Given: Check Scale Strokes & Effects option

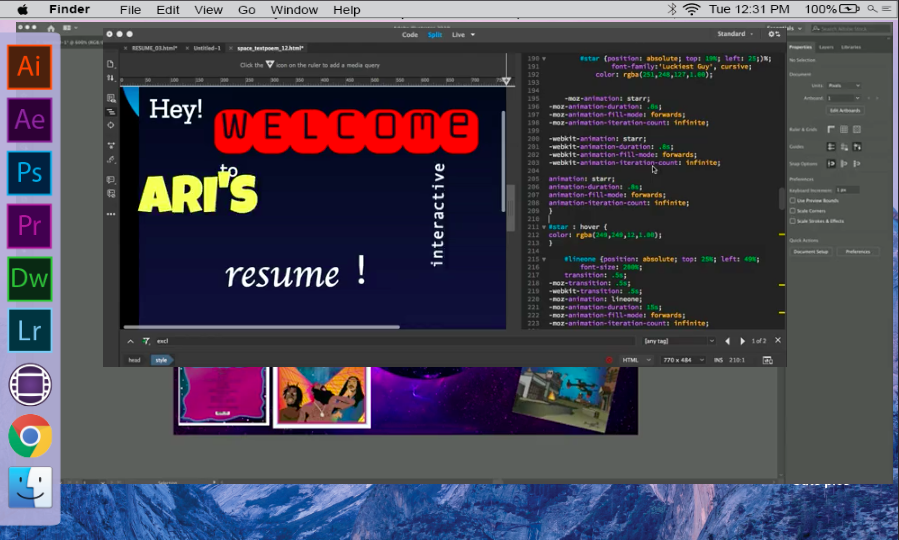Looking at the screenshot, I should [793, 221].
